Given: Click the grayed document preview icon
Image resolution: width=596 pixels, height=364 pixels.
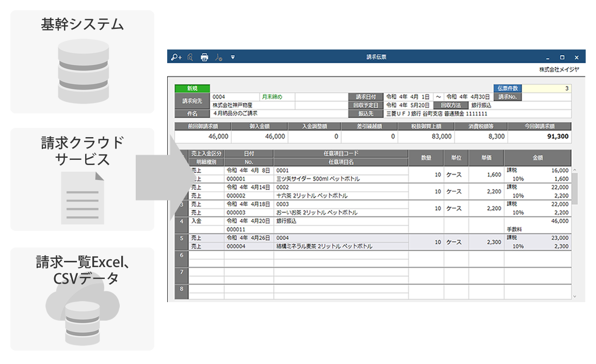Looking at the screenshot, I should click(x=190, y=57).
